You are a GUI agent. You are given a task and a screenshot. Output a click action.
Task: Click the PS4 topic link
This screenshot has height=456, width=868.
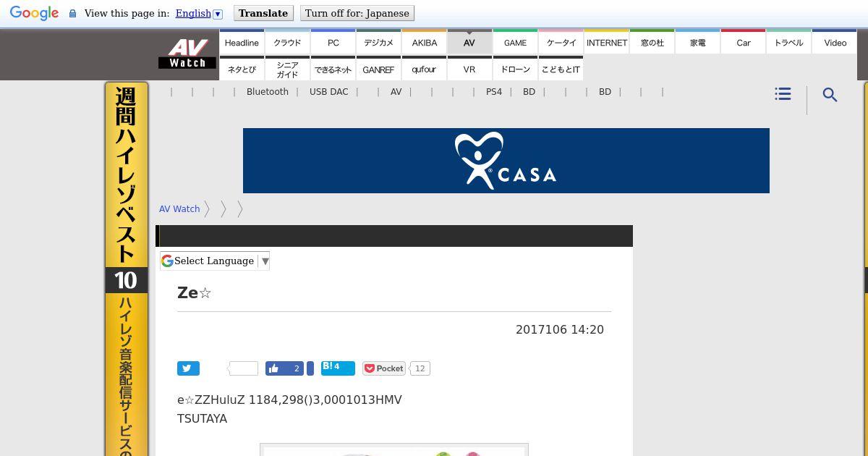click(x=494, y=92)
